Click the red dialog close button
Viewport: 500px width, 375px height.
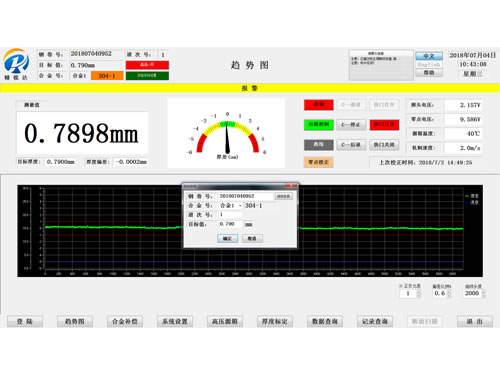[291, 186]
